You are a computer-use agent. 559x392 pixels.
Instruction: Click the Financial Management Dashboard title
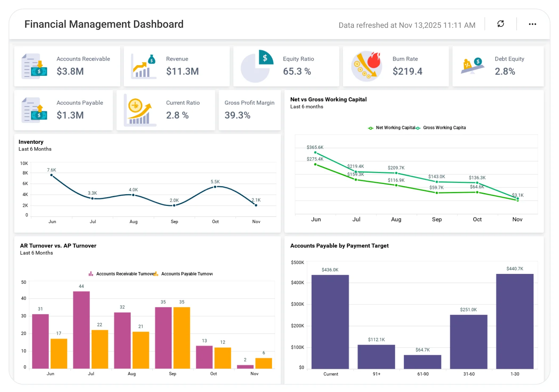pos(104,24)
